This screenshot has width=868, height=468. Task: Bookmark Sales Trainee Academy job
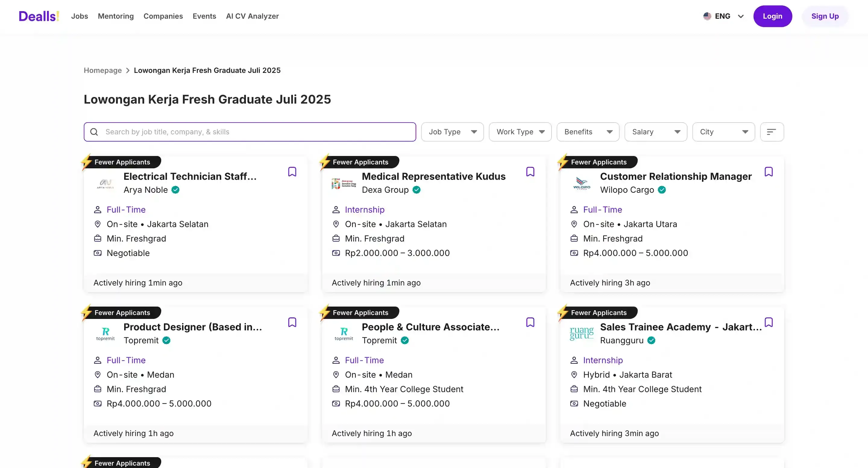(769, 322)
